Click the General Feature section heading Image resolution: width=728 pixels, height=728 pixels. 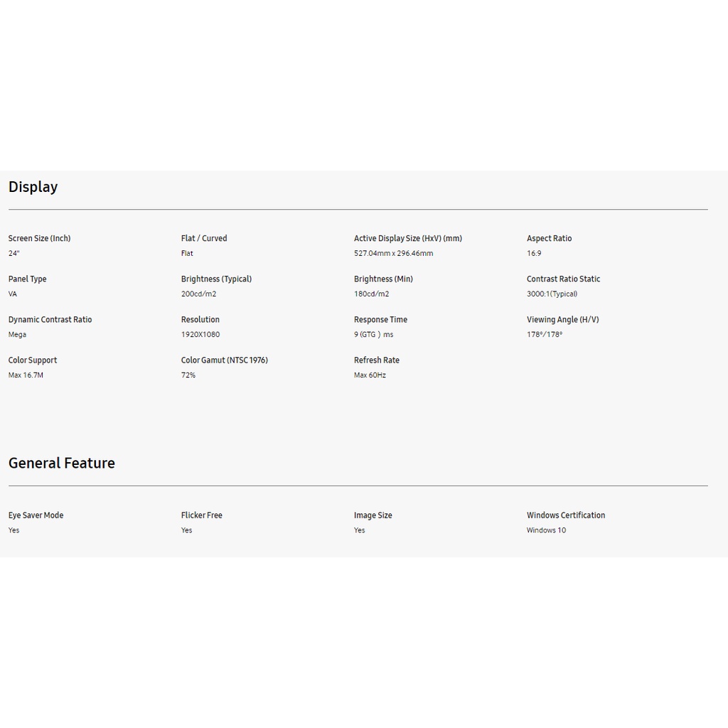[62, 463]
